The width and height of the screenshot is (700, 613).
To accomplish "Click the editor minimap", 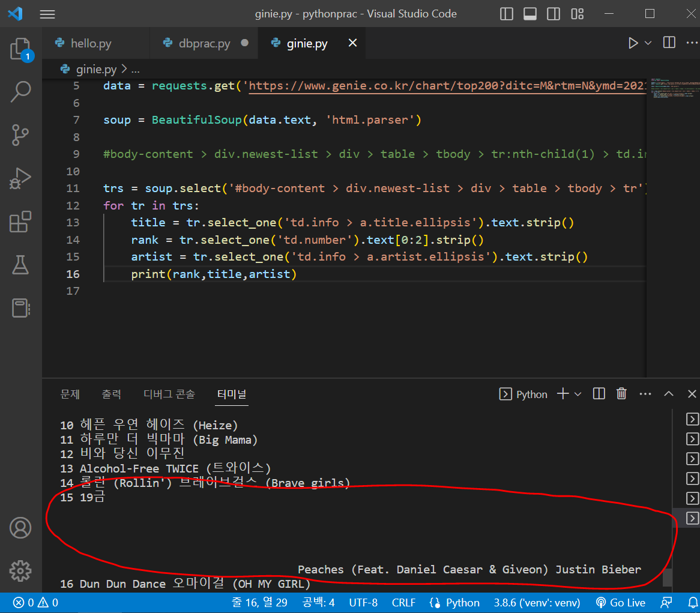I will tap(674, 88).
